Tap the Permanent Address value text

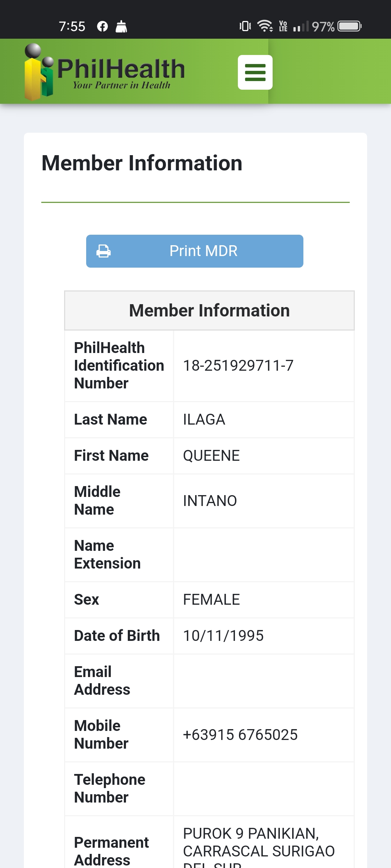(258, 843)
